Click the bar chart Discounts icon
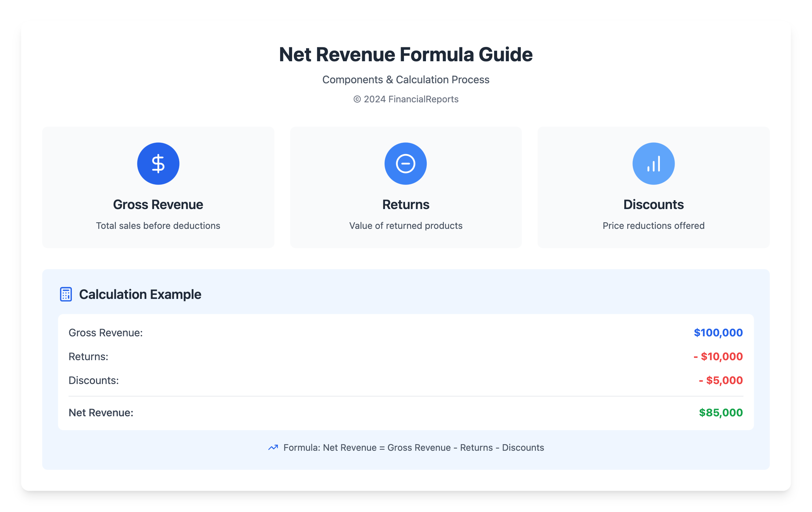The height and width of the screenshot is (512, 812). click(x=653, y=164)
